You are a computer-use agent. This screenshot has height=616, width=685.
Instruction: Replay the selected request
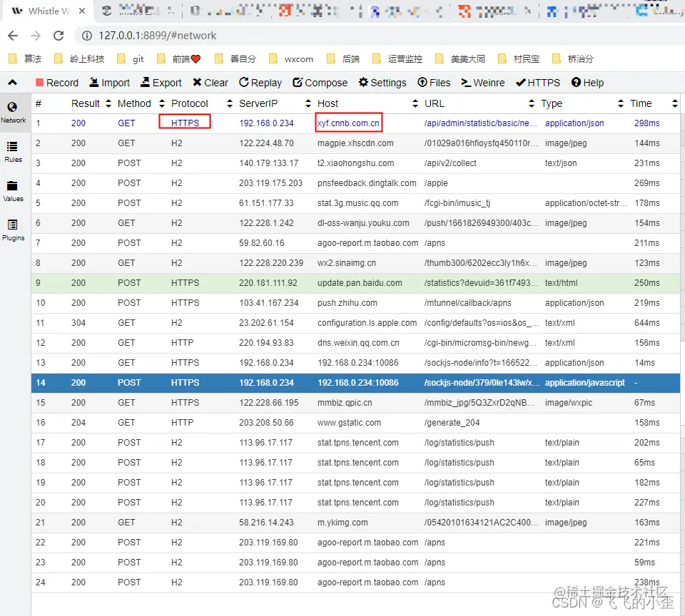click(x=260, y=83)
